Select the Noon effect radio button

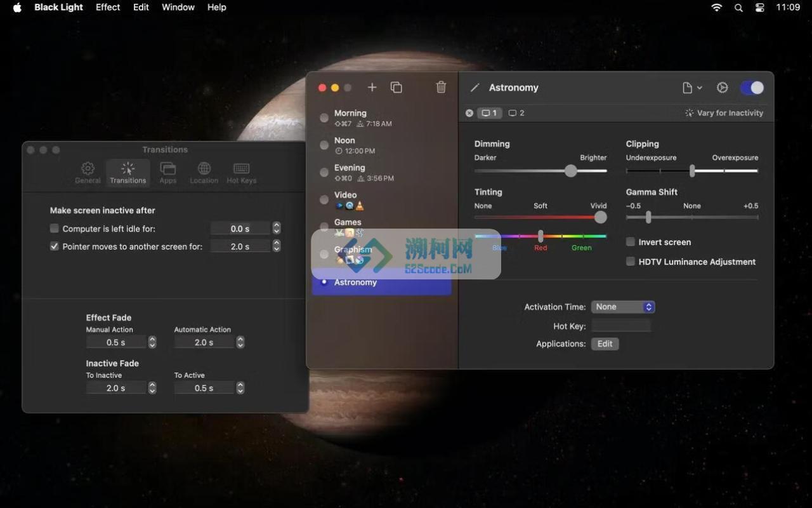[x=324, y=145]
